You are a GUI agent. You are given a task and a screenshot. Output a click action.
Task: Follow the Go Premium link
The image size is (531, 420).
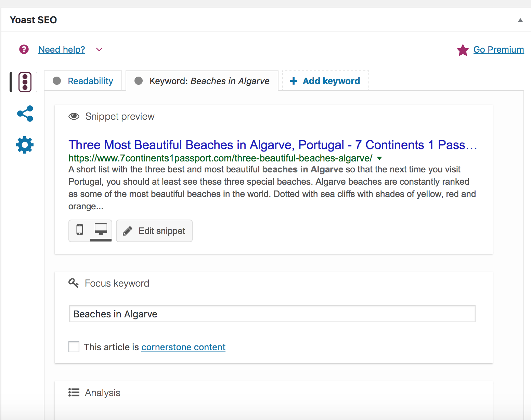coord(498,50)
